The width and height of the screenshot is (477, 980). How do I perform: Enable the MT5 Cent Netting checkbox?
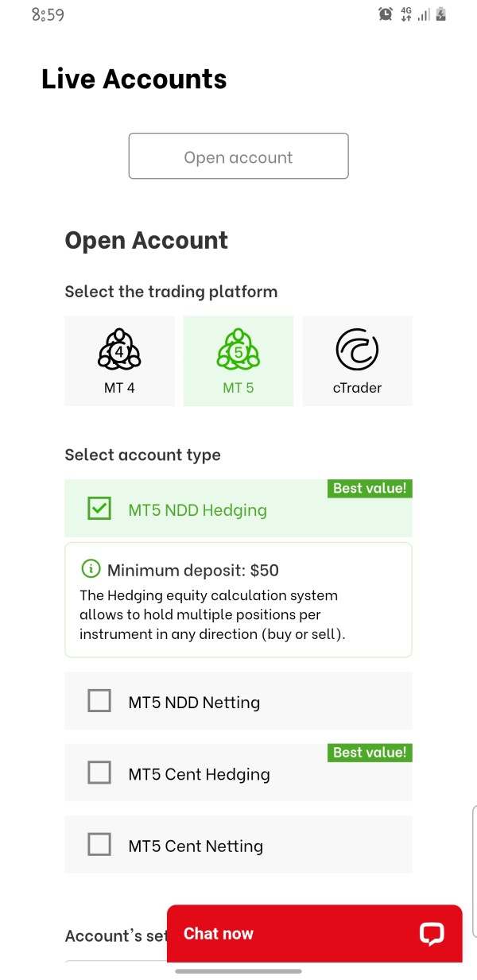(99, 844)
